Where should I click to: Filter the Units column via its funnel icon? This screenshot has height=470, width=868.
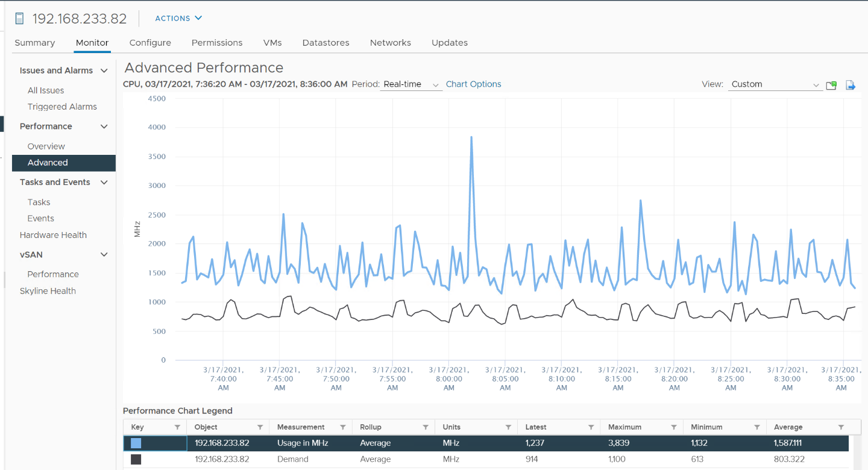(x=508, y=427)
